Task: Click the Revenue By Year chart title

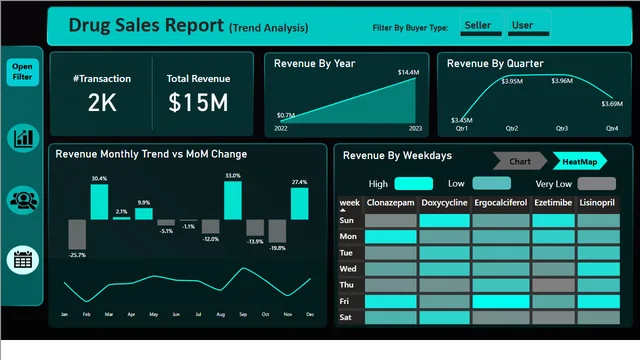Action: point(314,64)
